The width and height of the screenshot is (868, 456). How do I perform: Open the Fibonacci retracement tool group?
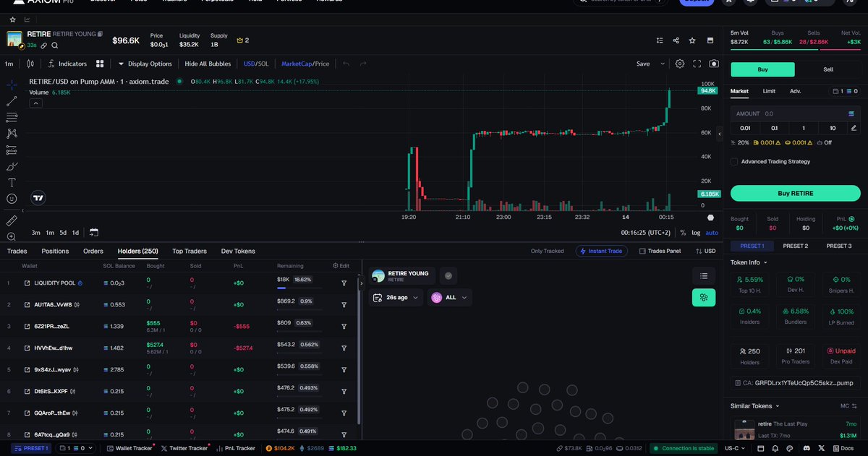(12, 117)
